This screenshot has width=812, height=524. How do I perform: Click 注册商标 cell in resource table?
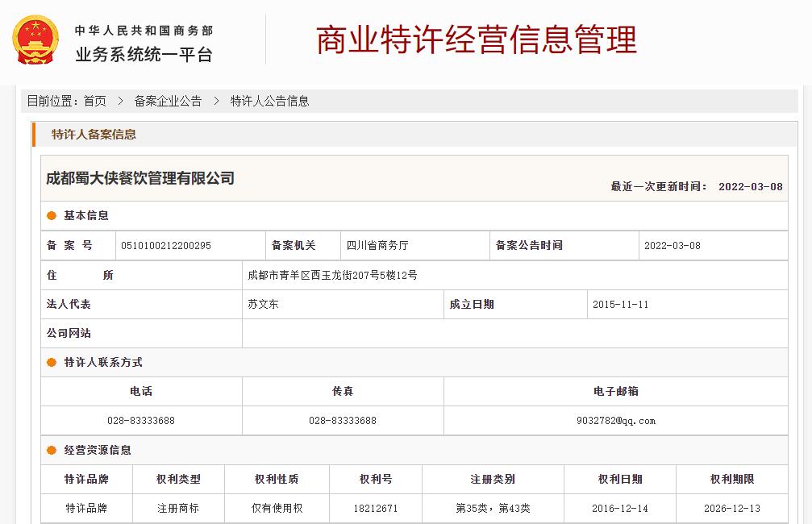pyautogui.click(x=178, y=509)
